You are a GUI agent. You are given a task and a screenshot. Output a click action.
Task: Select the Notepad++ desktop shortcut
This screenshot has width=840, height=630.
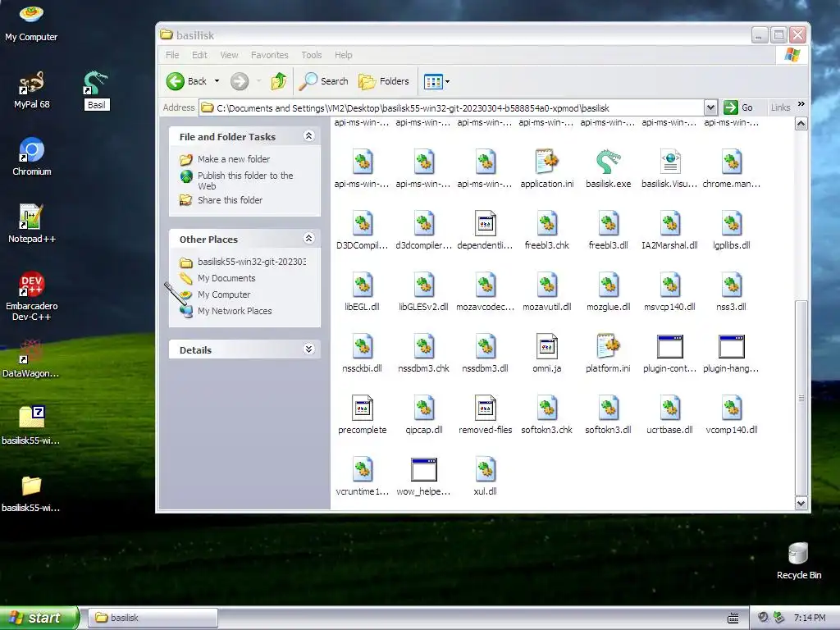tap(32, 224)
